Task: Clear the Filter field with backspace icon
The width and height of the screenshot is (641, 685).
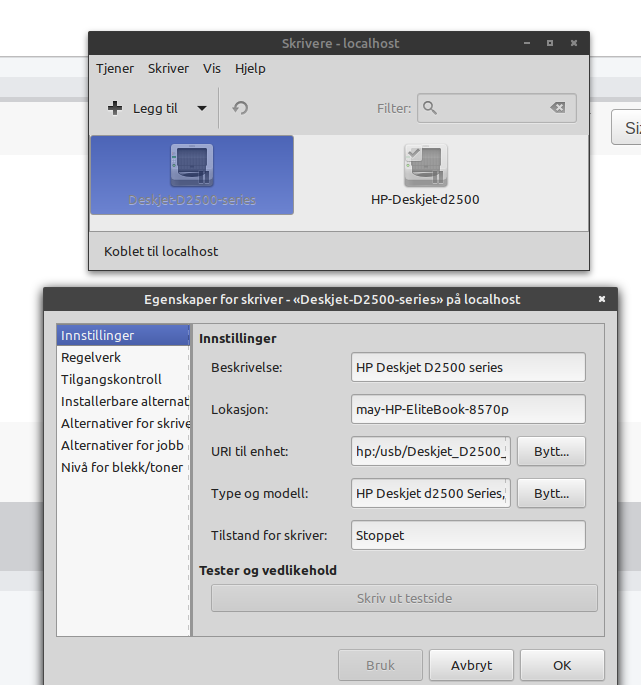Action: click(558, 107)
